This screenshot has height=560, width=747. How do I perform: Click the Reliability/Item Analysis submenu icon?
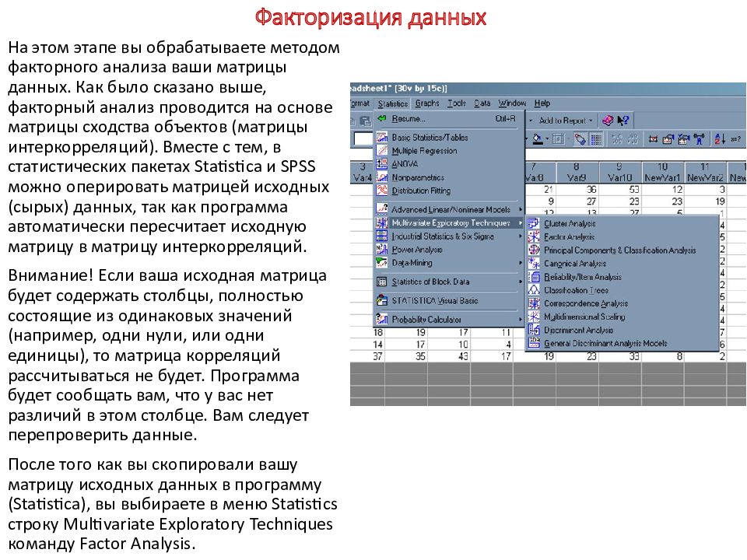534,277
